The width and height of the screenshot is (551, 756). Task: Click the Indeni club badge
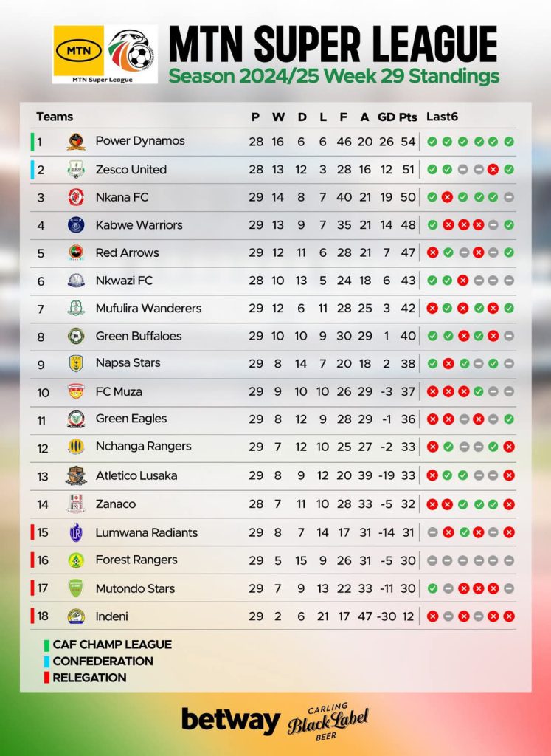click(x=76, y=616)
